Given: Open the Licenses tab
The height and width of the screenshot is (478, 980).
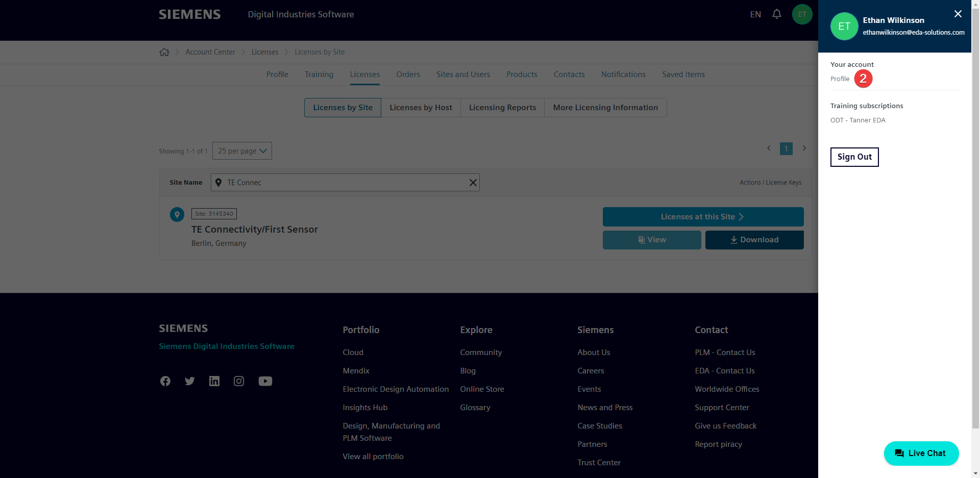Looking at the screenshot, I should click(x=365, y=74).
